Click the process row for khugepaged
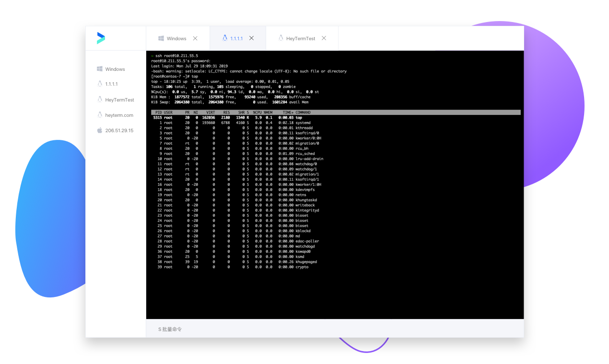Image resolution: width=609 pixels, height=364 pixels. pyautogui.click(x=234, y=262)
